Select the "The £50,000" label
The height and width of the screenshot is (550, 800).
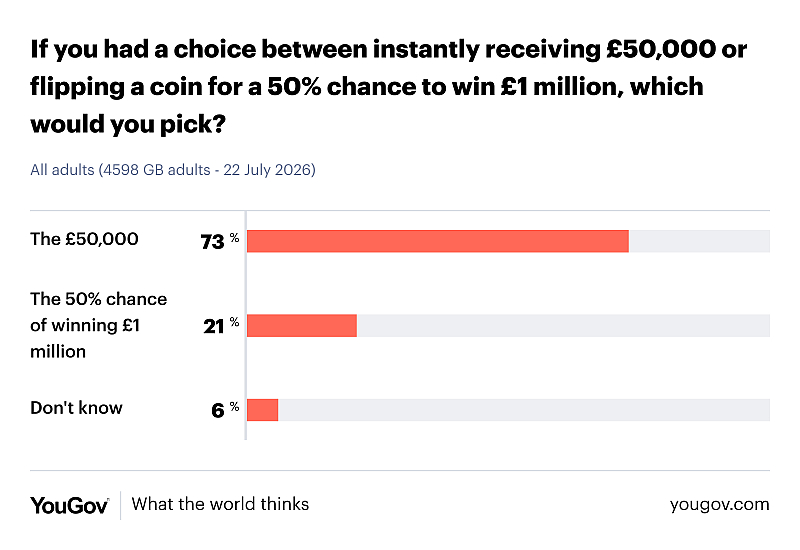click(84, 239)
